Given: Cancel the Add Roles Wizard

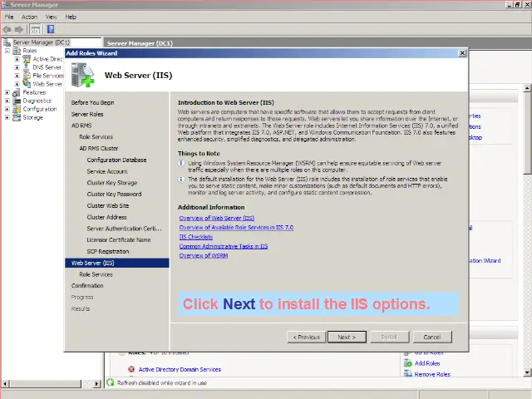Looking at the screenshot, I should coord(432,337).
